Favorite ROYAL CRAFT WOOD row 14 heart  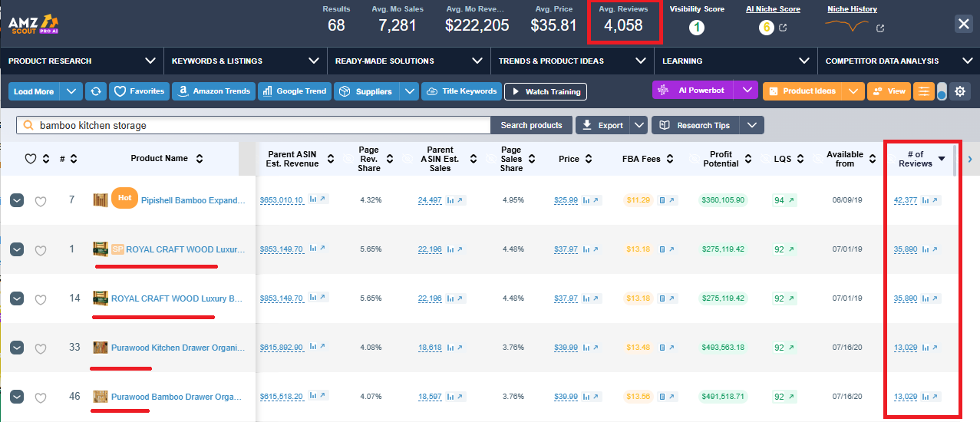(x=41, y=299)
